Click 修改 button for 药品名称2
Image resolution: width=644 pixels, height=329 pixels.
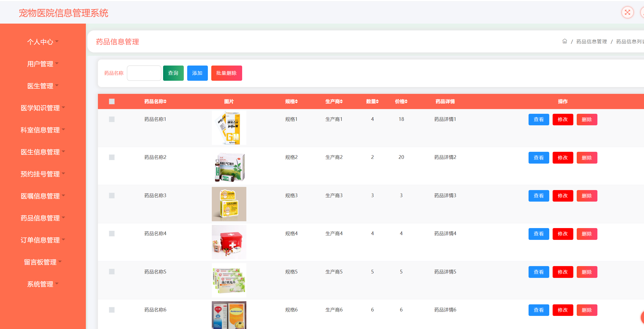(x=563, y=158)
